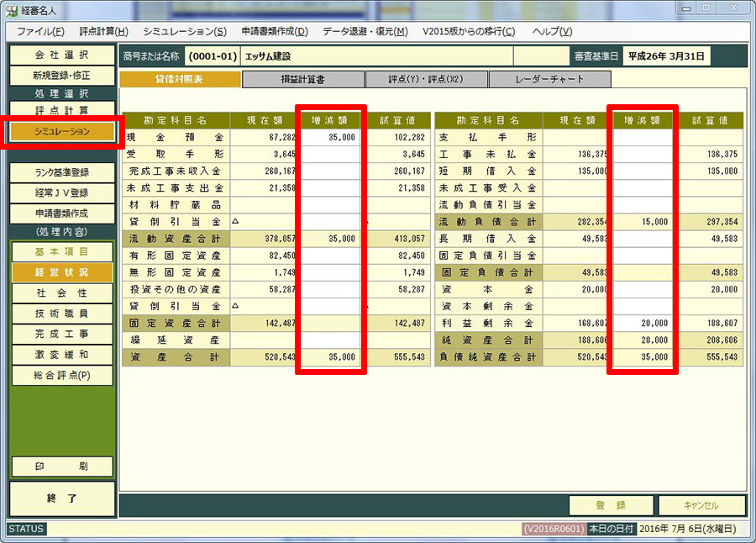The image size is (756, 543).
Task: Open the ヘルプ(V) menu
Action: [552, 31]
